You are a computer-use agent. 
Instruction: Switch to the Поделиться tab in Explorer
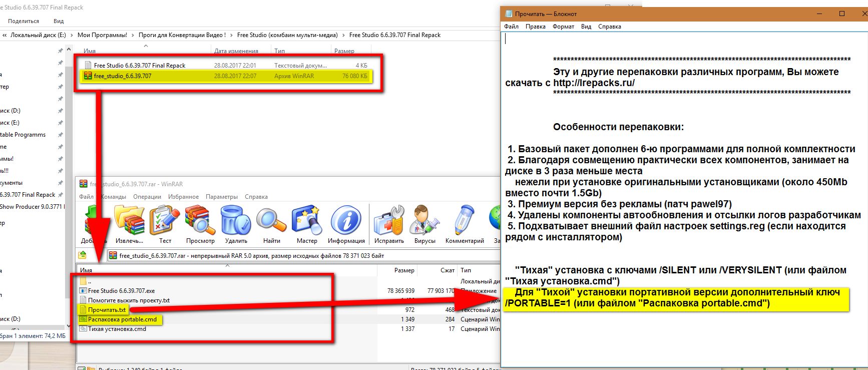click(x=24, y=21)
